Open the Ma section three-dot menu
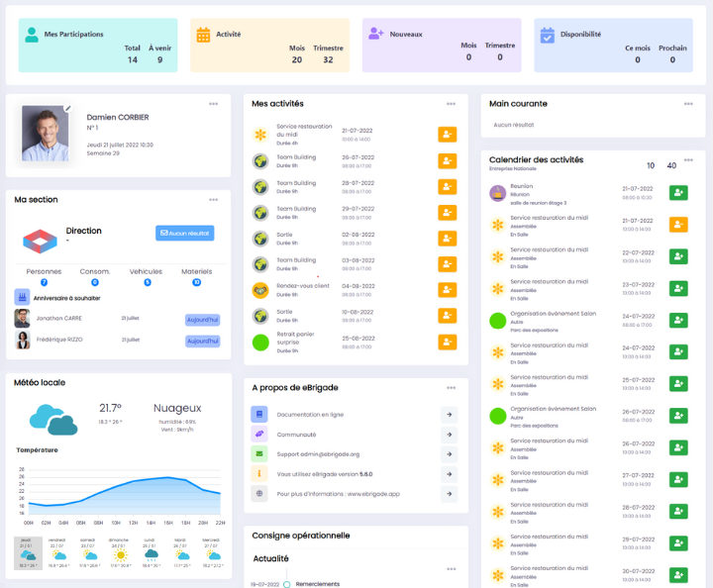This screenshot has height=588, width=713. (213, 200)
